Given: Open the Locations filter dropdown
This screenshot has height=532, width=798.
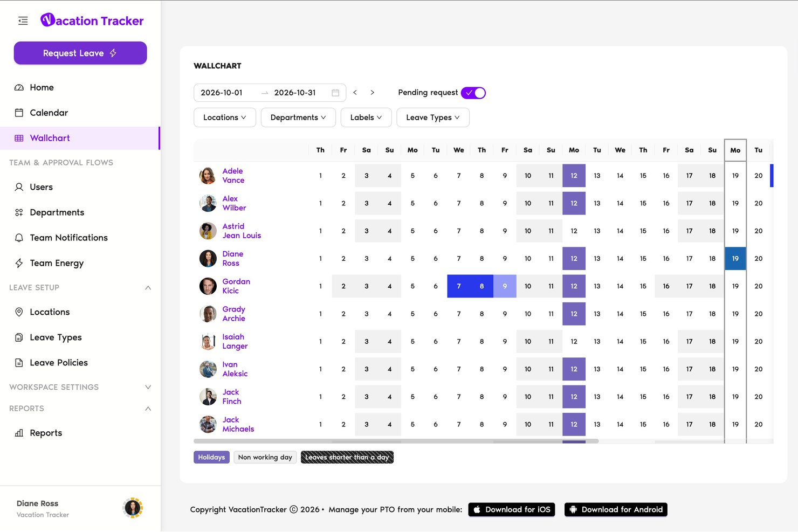Looking at the screenshot, I should 225,118.
